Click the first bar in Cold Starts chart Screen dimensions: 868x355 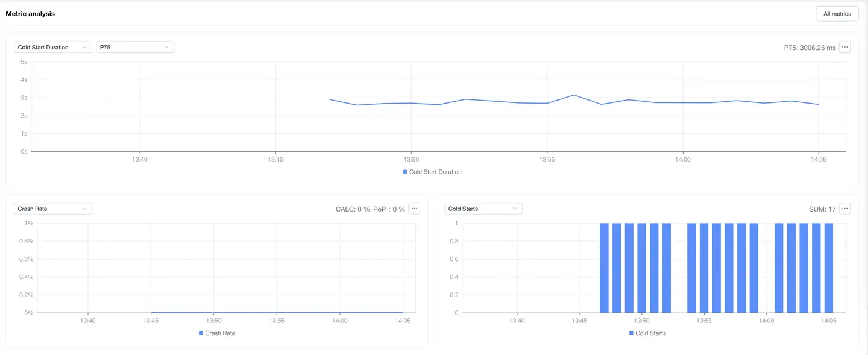point(604,268)
